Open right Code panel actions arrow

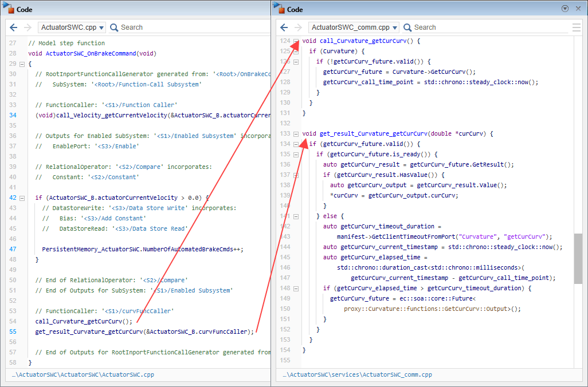565,9
